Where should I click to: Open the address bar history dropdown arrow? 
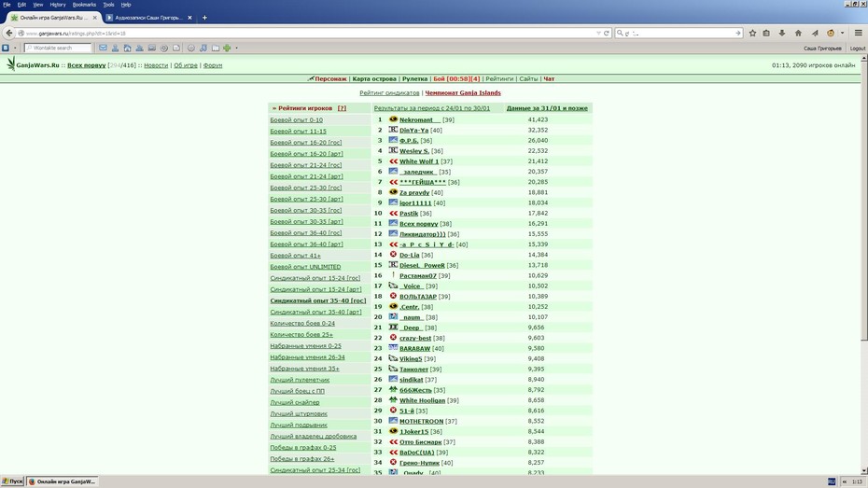598,34
